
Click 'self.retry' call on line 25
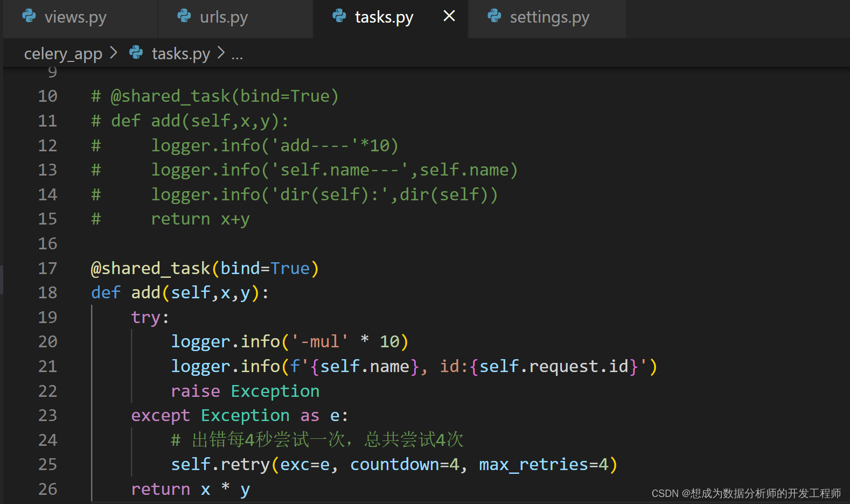coord(220,465)
